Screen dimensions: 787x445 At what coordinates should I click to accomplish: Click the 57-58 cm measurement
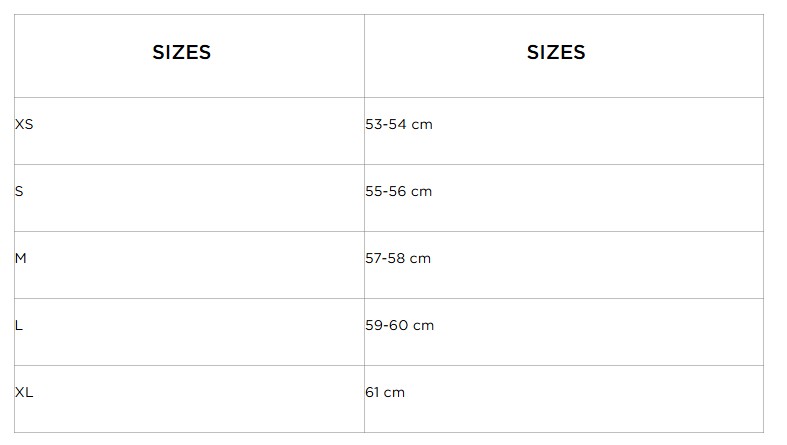click(398, 258)
